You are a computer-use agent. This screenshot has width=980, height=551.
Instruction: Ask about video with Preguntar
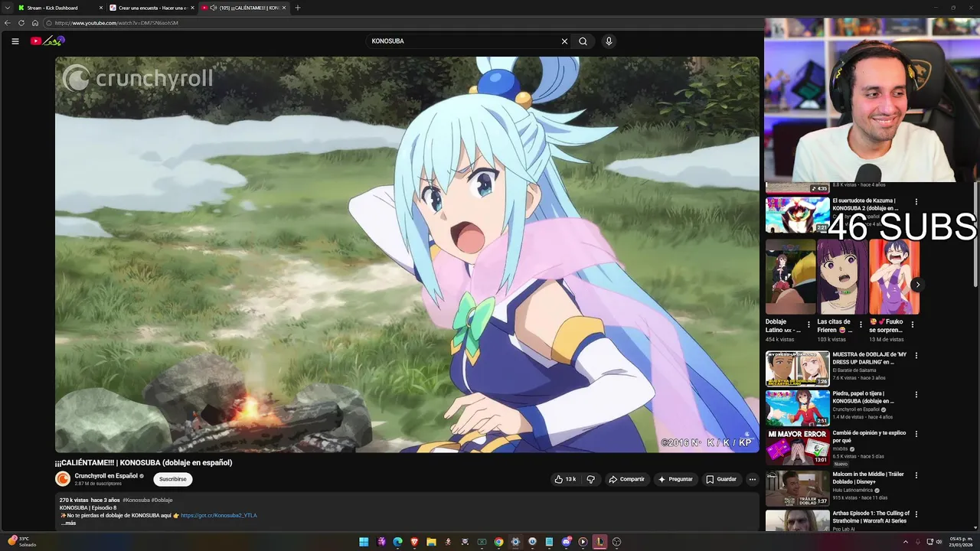(675, 479)
